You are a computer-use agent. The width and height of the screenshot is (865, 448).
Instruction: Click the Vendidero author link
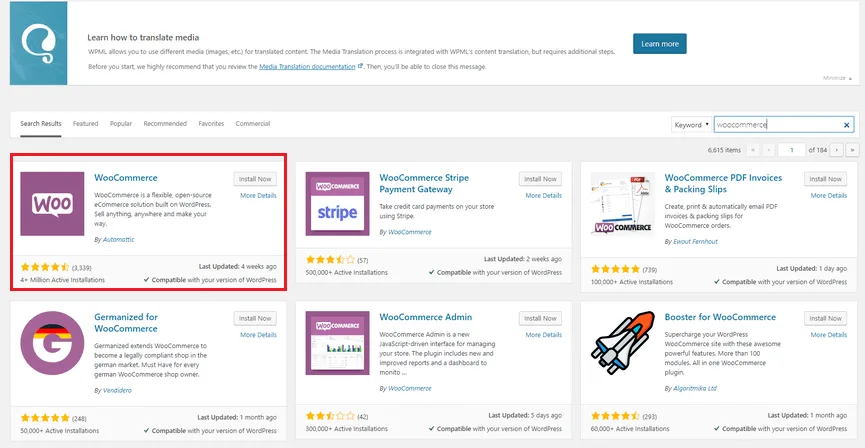pos(117,390)
